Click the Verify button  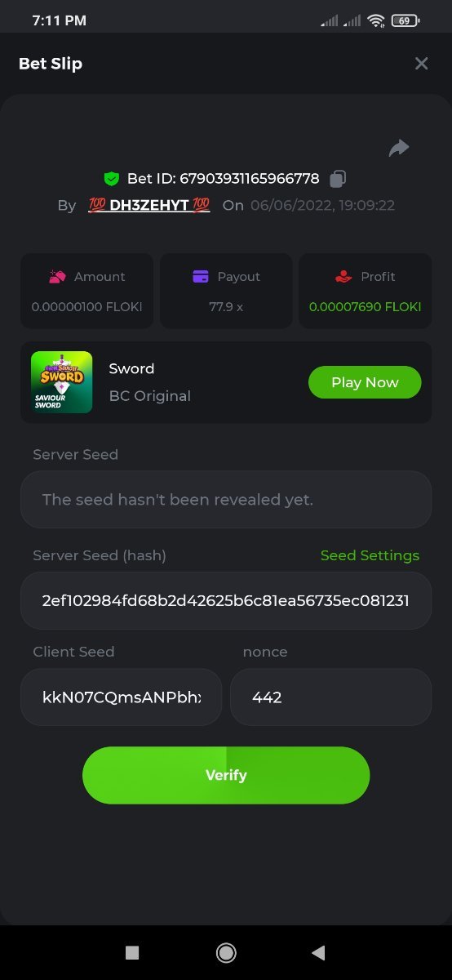[x=226, y=775]
